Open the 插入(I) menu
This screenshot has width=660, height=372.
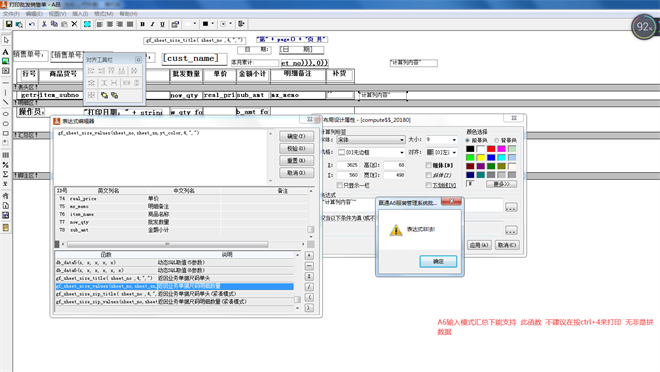(80, 14)
